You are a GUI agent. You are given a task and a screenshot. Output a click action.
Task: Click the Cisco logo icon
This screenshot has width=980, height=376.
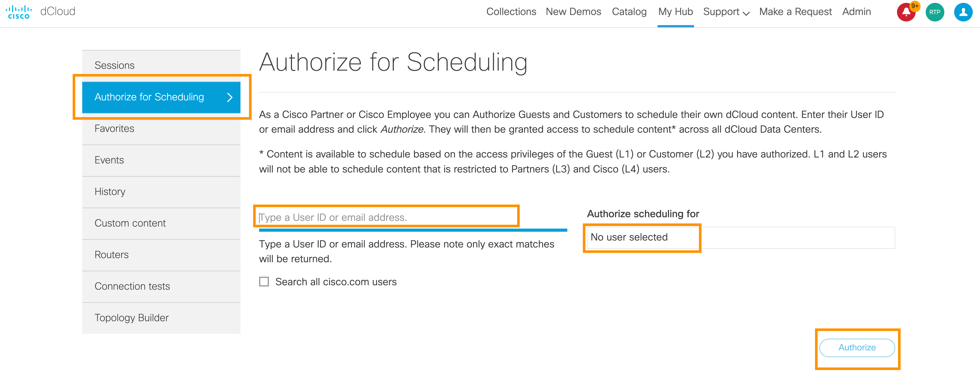pos(18,11)
